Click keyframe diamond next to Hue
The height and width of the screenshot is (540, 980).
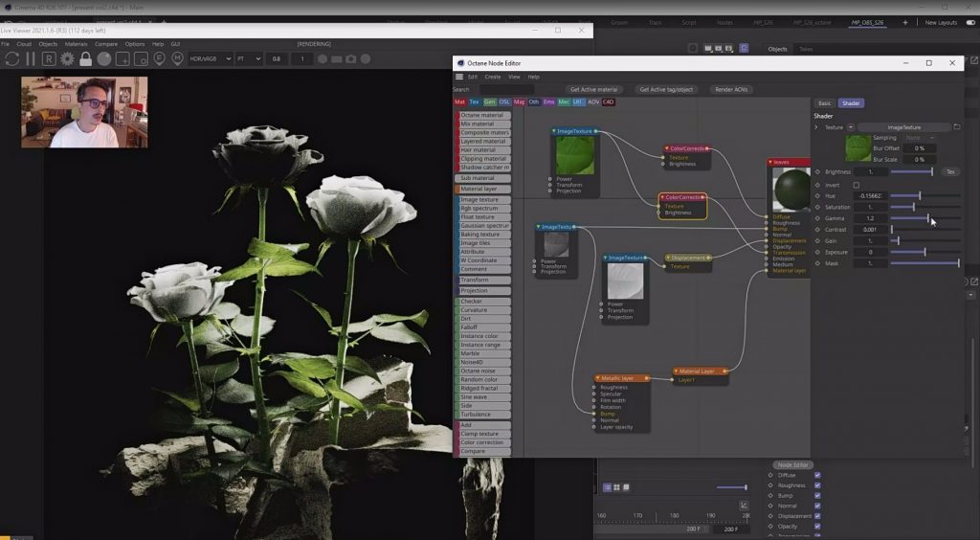point(817,195)
